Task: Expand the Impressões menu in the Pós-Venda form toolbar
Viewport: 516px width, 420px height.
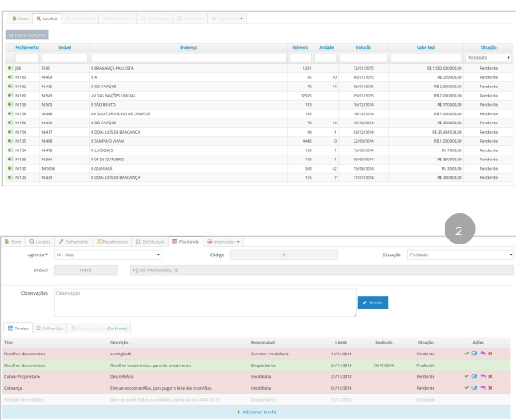Action: pos(223,242)
